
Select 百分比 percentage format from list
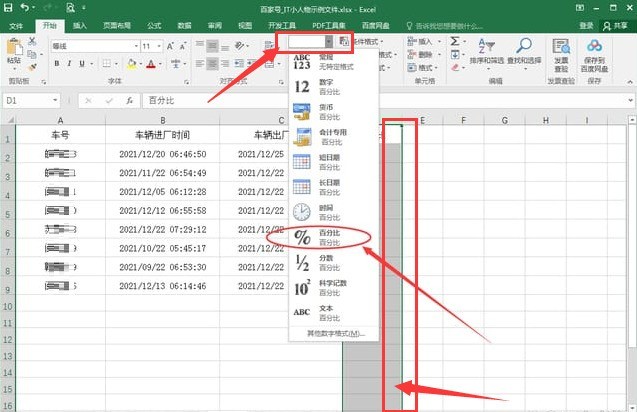point(329,237)
